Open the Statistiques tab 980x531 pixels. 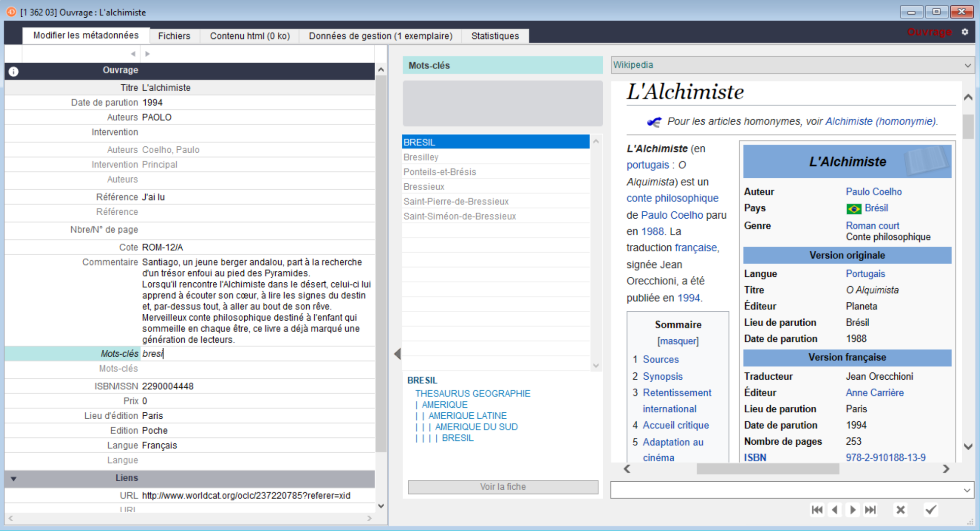click(x=495, y=36)
